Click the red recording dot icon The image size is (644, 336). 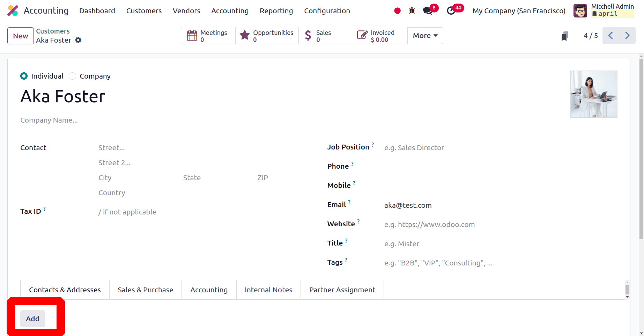(x=397, y=11)
